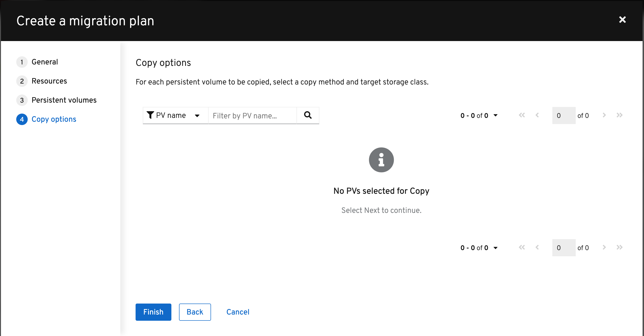Open the PV name filter attribute dropdown
The width and height of the screenshot is (644, 336).
coord(175,115)
